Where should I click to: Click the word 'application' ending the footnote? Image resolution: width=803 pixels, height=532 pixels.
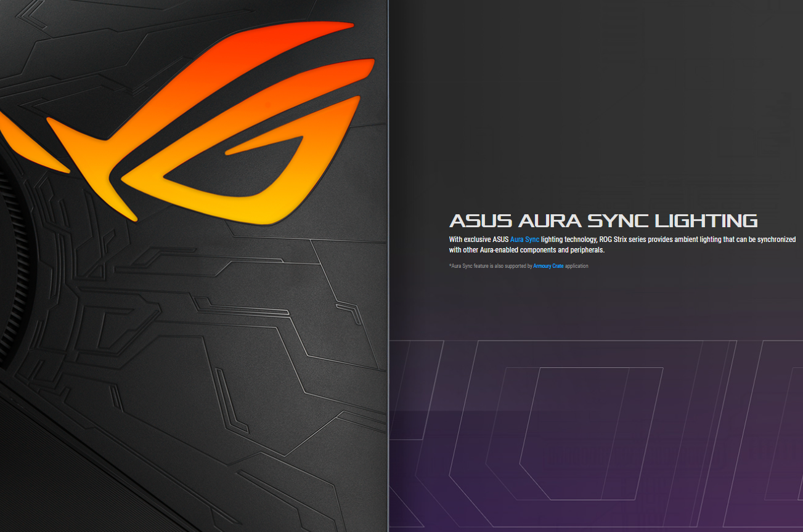click(576, 266)
